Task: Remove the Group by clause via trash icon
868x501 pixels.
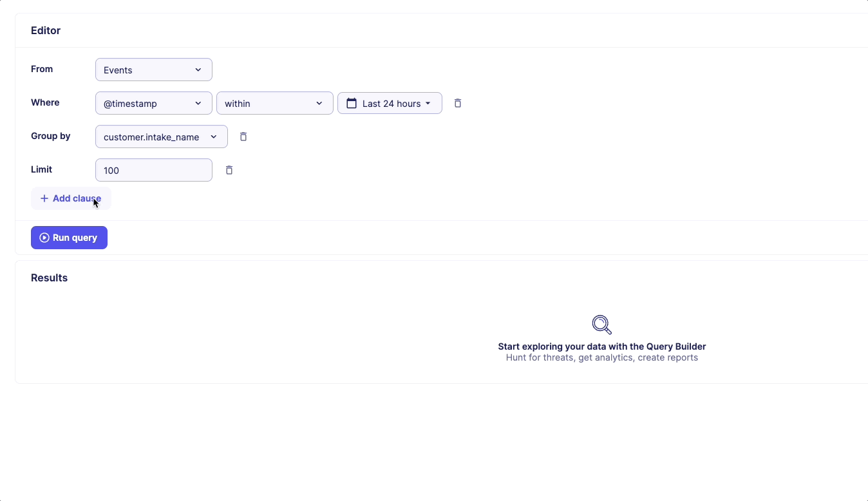Action: tap(243, 137)
